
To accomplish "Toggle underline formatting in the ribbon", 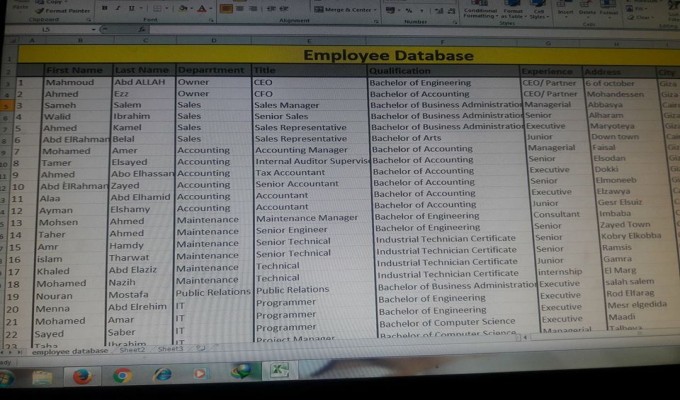I will 130,8.
